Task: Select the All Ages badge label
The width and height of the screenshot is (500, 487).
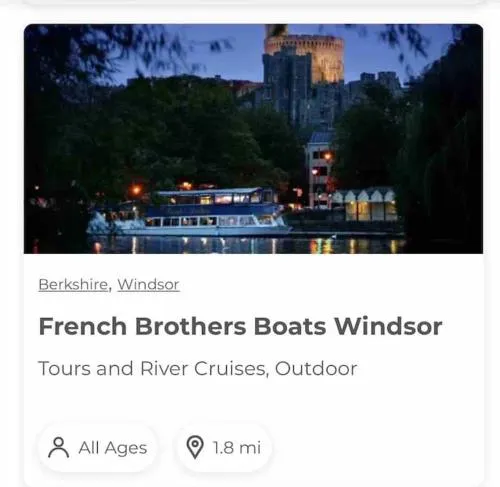Action: click(x=113, y=448)
